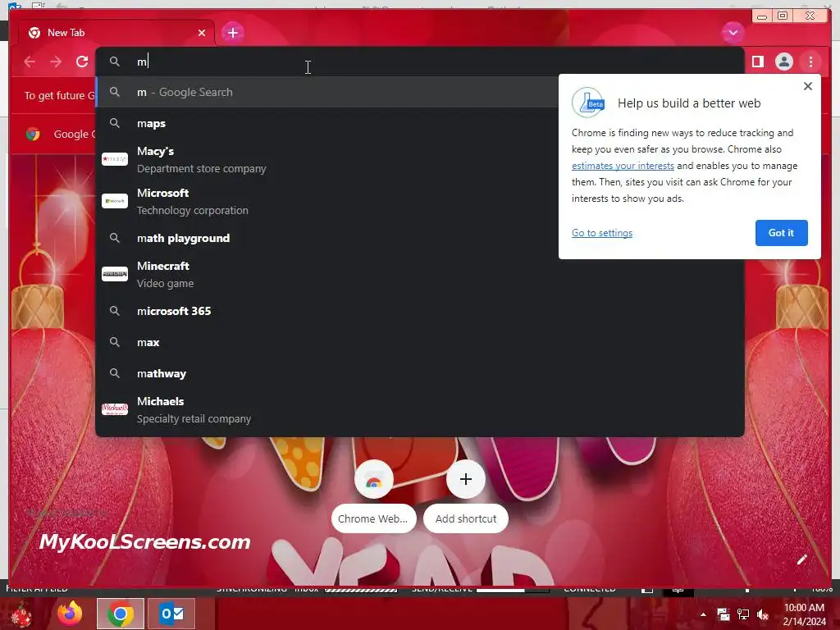840x630 pixels.
Task: Click the Start ornament button on taskbar
Action: pos(21,614)
